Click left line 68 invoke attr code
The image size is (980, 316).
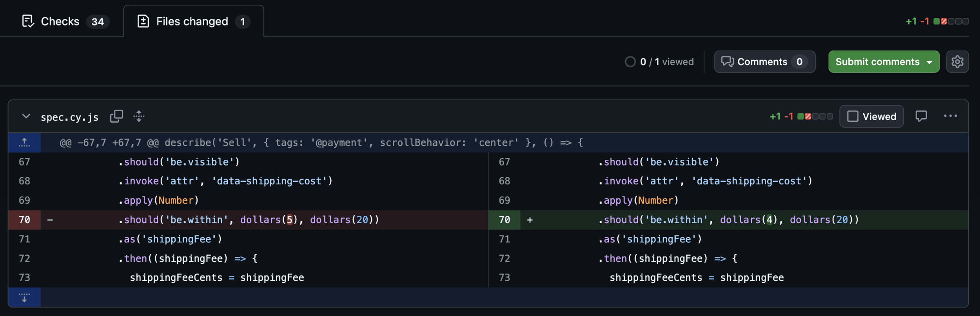[x=225, y=181]
